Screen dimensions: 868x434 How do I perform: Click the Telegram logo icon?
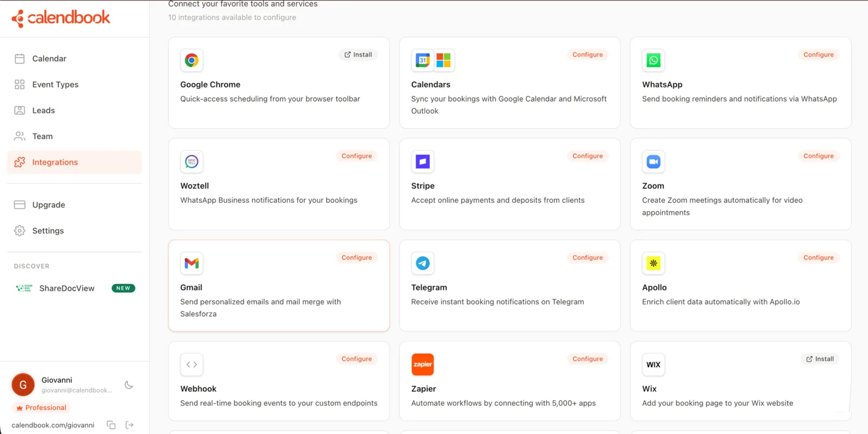423,263
